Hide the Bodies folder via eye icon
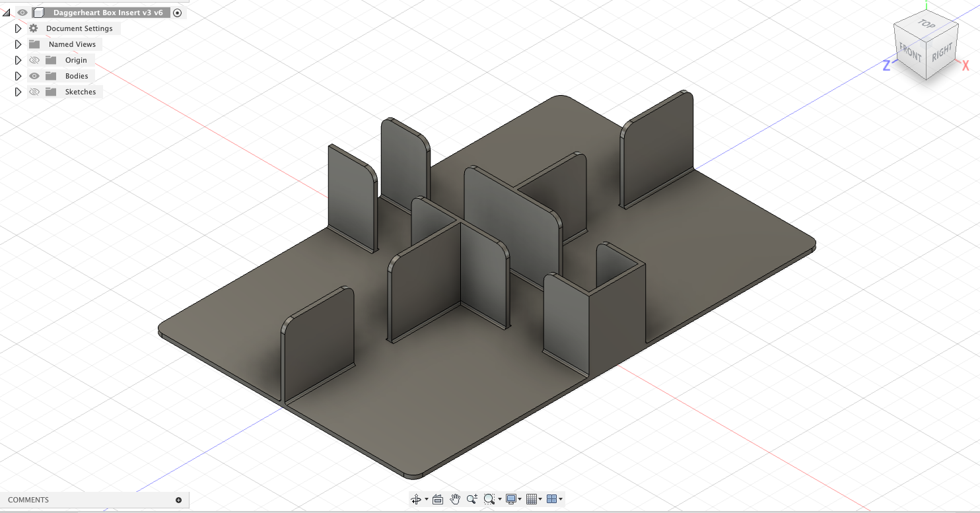The width and height of the screenshot is (980, 513). (x=34, y=76)
